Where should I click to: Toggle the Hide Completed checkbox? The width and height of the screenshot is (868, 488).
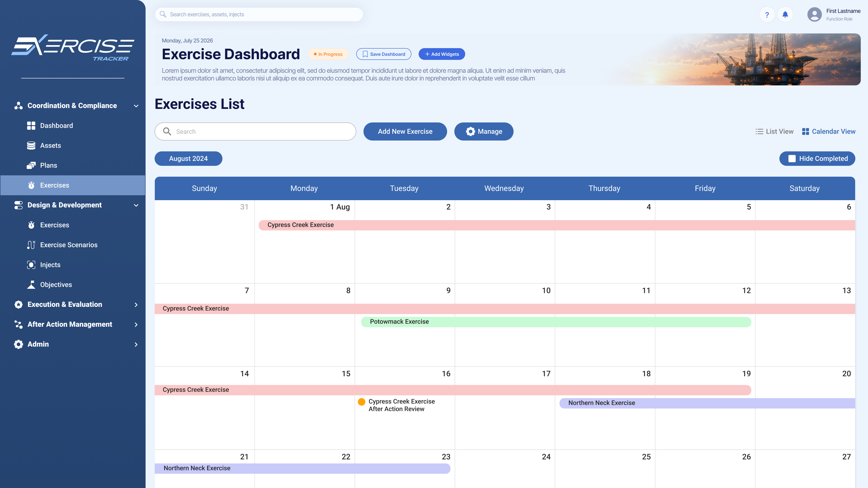tap(792, 159)
